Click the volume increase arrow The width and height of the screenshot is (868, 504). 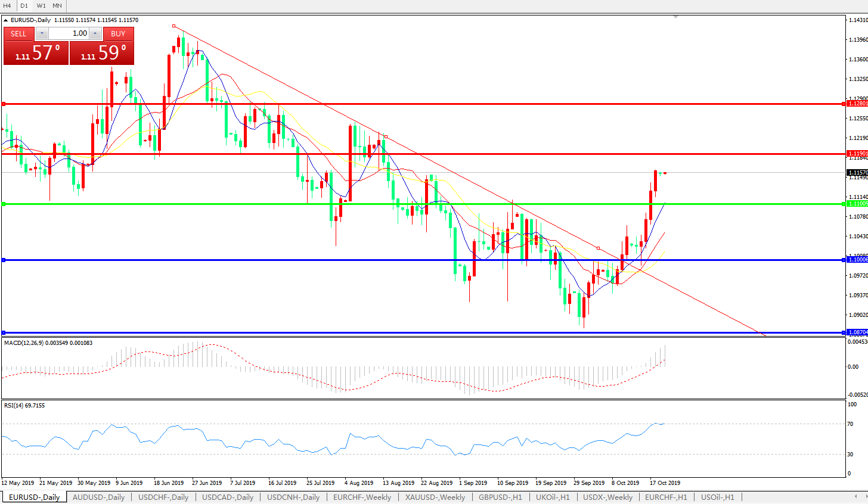click(95, 33)
